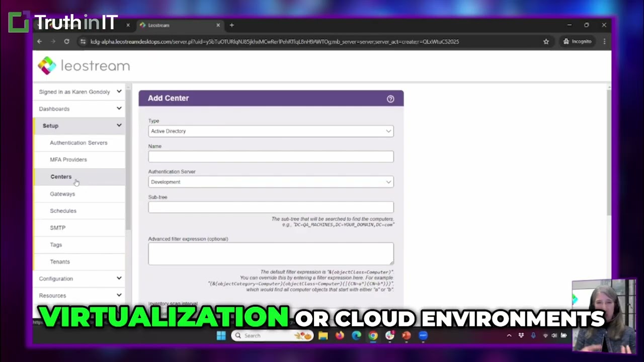Launch Firefox from the taskbar
This screenshot has width=644, height=362.
point(340,335)
